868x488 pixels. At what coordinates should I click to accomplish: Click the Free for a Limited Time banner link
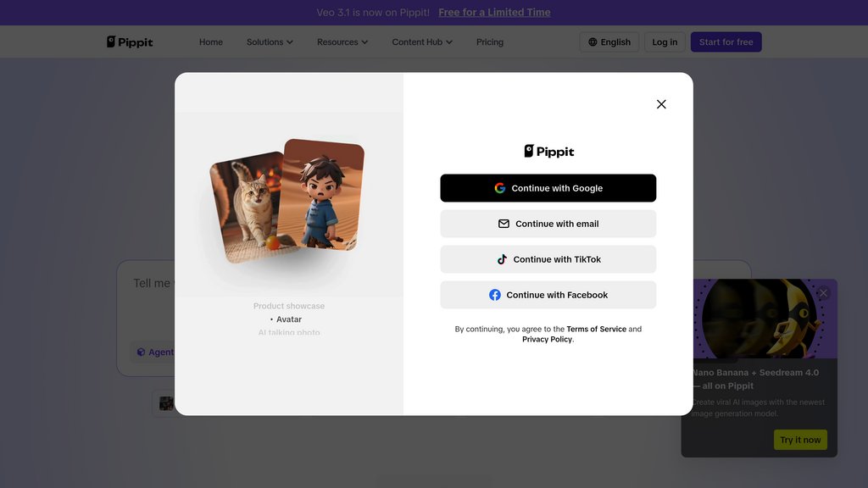tap(494, 13)
